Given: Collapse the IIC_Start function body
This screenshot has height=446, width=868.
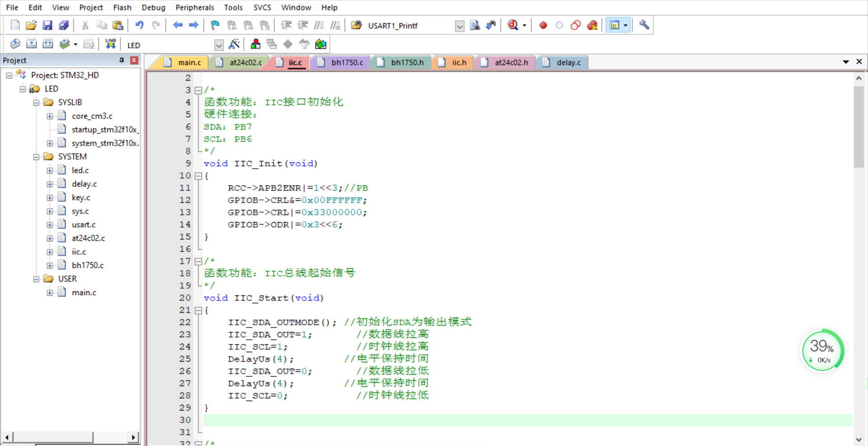Looking at the screenshot, I should point(198,310).
